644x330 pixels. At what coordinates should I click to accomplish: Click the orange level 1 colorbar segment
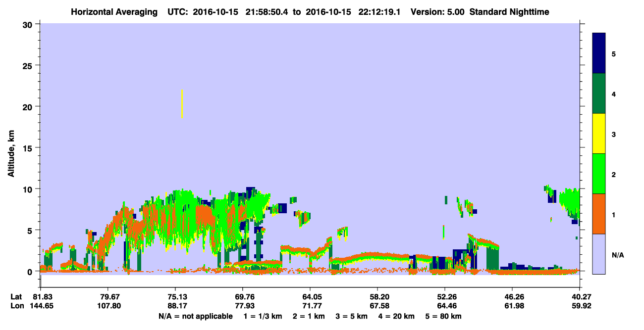click(599, 214)
